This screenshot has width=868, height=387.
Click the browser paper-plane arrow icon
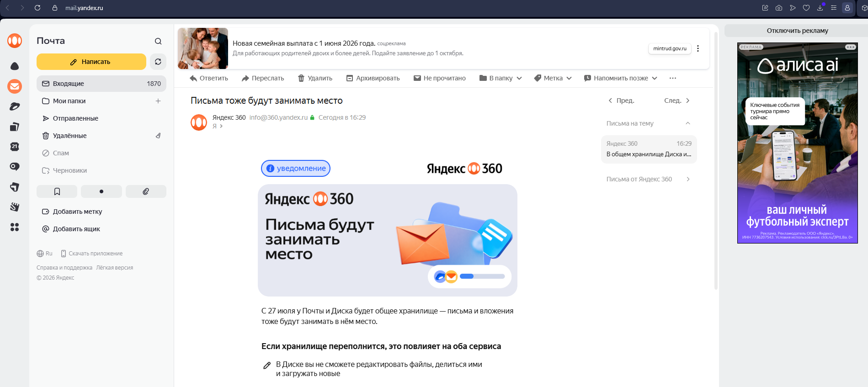click(x=793, y=8)
